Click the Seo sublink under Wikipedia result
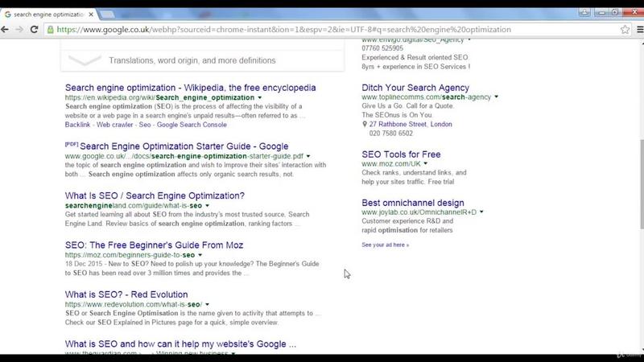The image size is (644, 362). 145,125
